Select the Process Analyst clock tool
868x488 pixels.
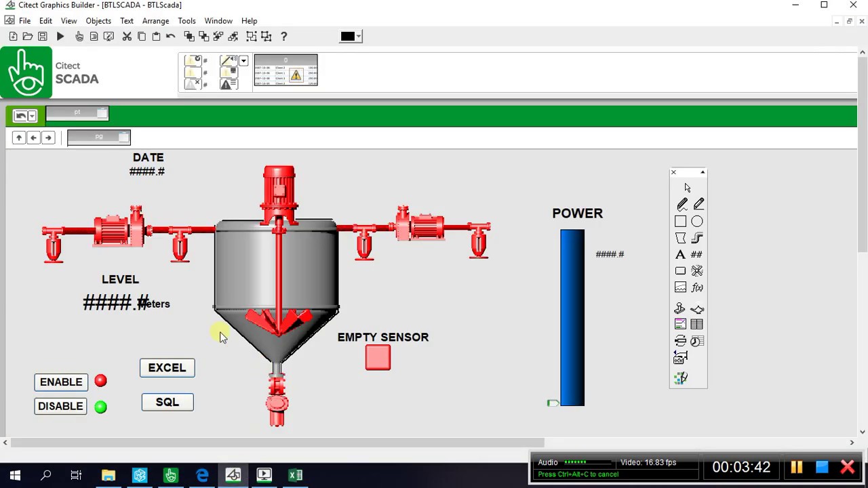(697, 341)
